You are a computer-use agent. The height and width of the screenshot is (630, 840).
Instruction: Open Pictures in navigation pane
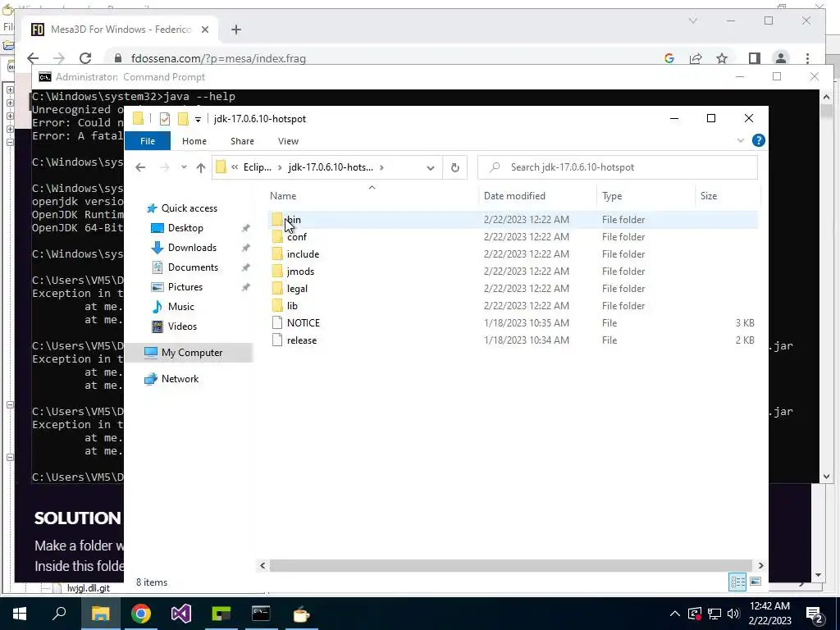[185, 287]
